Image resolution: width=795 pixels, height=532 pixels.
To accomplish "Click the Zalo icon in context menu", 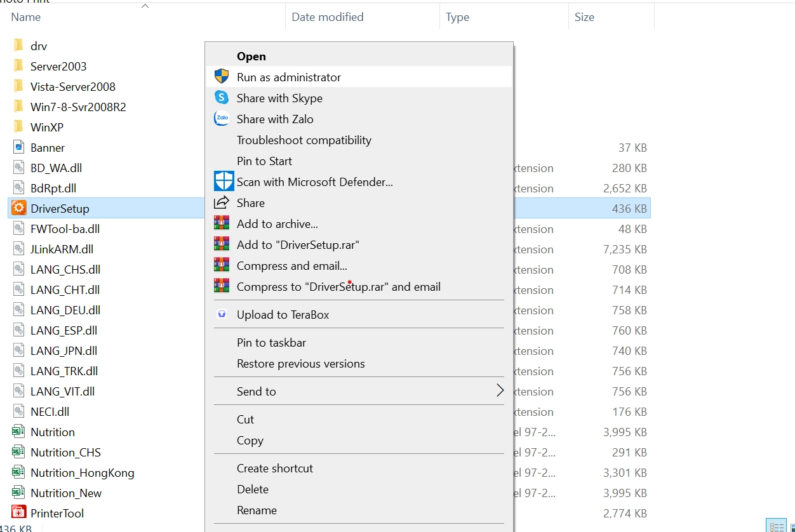I will pyautogui.click(x=221, y=119).
